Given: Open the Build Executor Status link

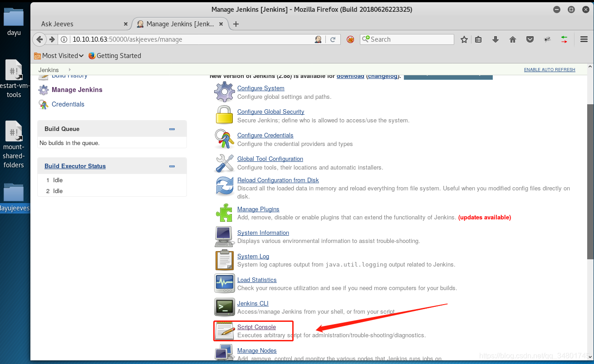Looking at the screenshot, I should 75,166.
